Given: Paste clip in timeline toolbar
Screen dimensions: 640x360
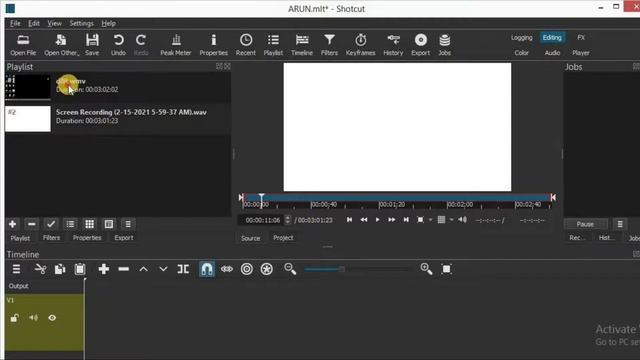Looking at the screenshot, I should 80,269.
